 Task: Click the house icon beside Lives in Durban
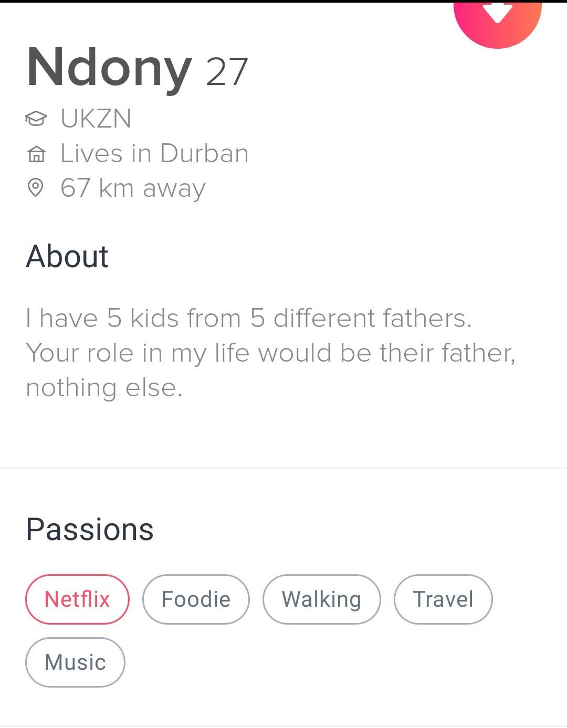pyautogui.click(x=36, y=154)
